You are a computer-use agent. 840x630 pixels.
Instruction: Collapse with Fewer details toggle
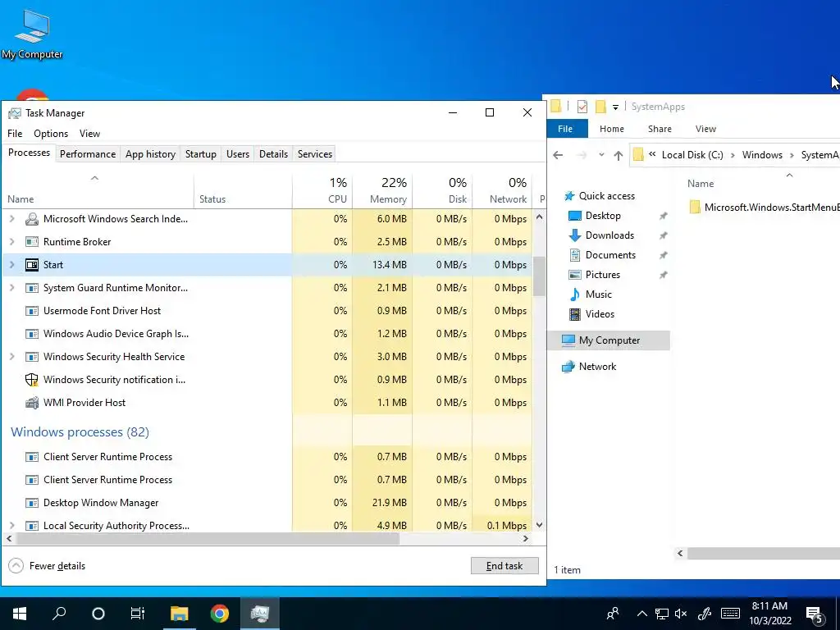coord(47,566)
